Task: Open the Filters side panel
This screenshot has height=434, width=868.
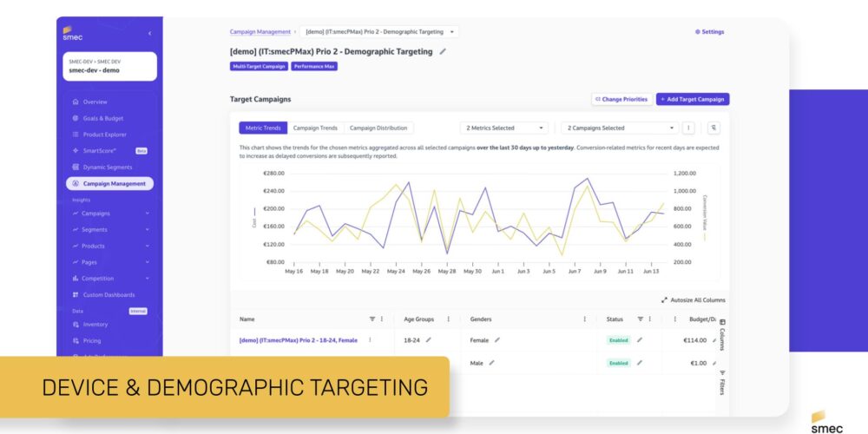Action: point(722,383)
